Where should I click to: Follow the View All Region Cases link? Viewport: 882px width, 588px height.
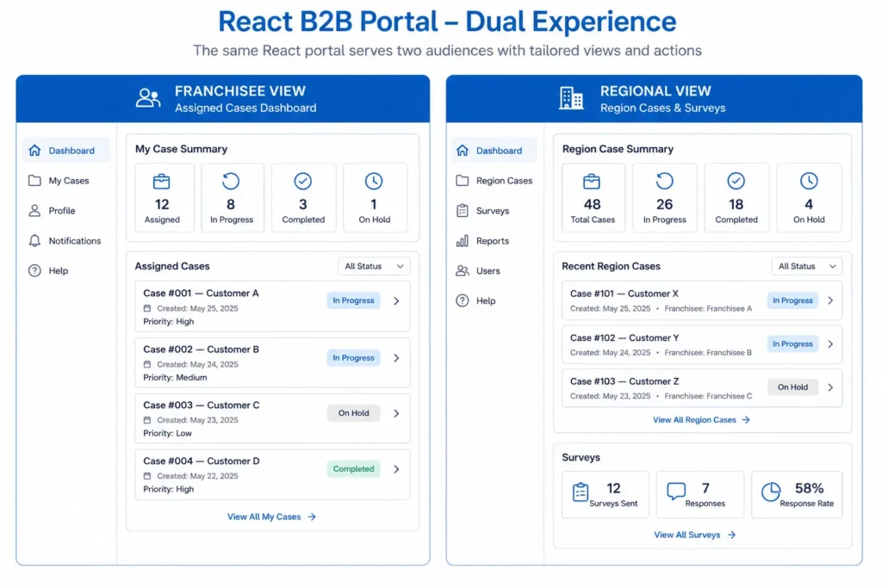click(701, 420)
